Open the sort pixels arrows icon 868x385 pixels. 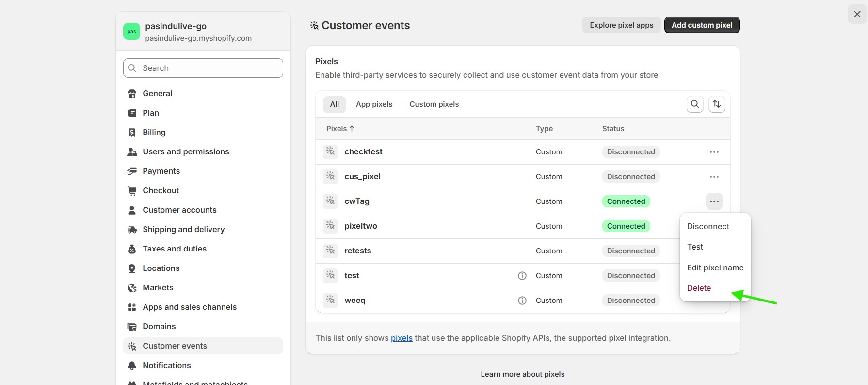click(x=717, y=104)
